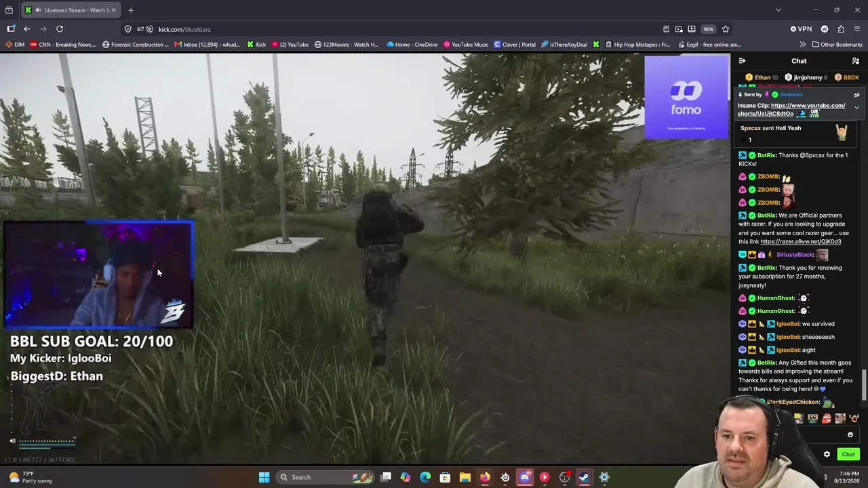Click the shield tracking protection icon
868x488 pixels.
(x=127, y=29)
